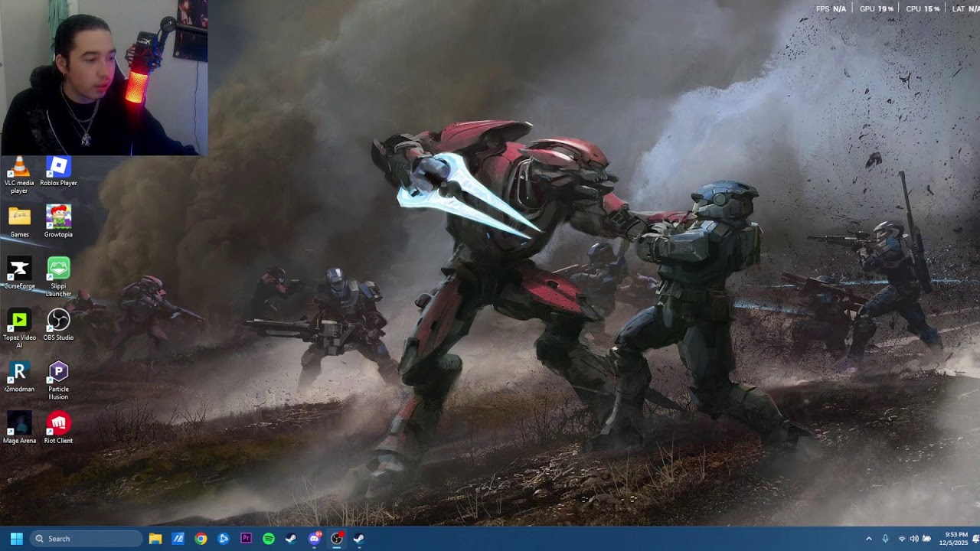Click the CurseForge desktop shortcut
This screenshot has height=551, width=980.
pos(19,273)
